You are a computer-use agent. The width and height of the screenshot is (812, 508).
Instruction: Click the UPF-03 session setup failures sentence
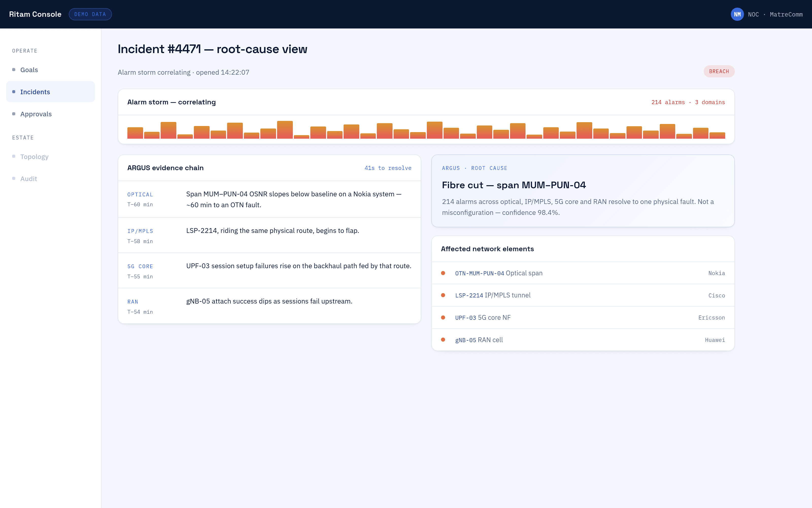(x=299, y=266)
